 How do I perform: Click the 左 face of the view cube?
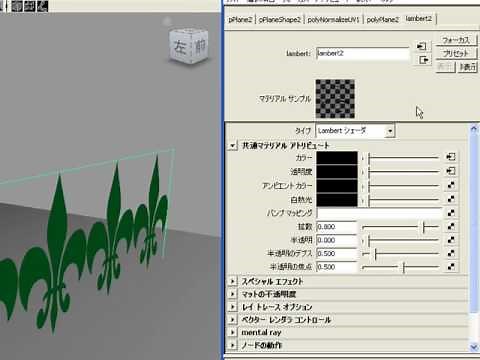point(180,46)
